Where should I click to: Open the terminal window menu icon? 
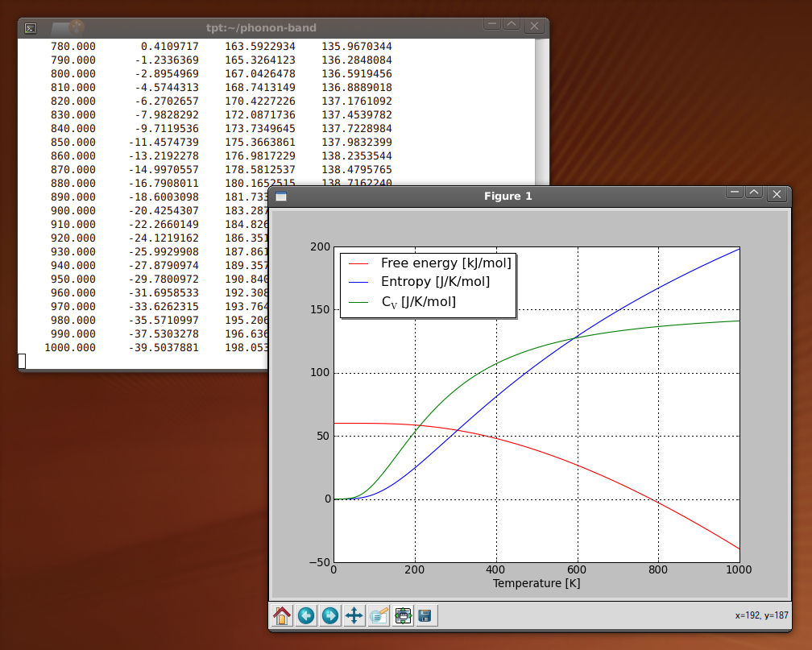[30, 27]
